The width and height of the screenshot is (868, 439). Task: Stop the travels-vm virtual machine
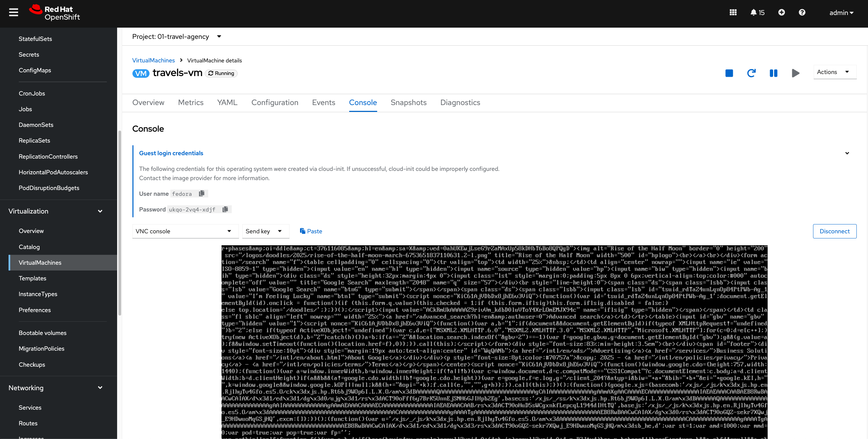point(729,73)
